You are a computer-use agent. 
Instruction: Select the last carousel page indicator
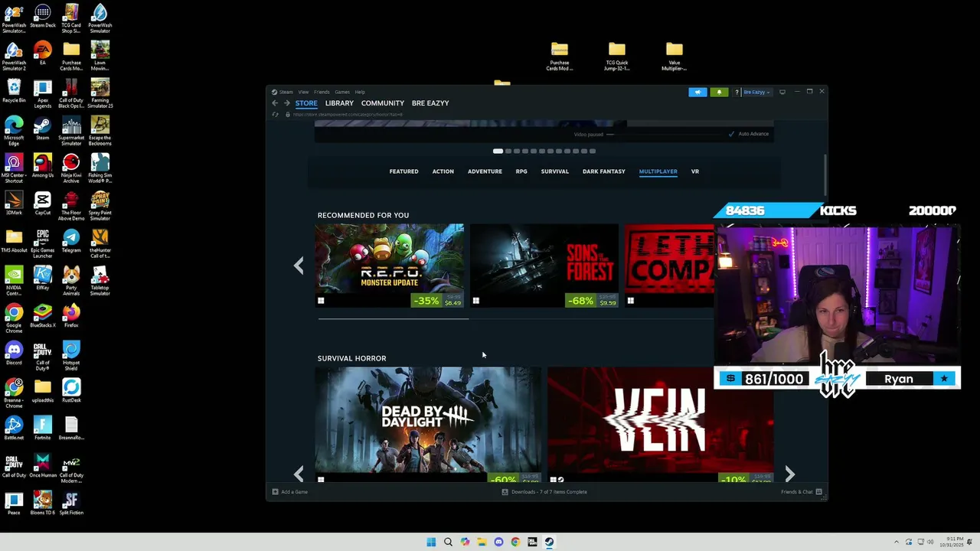(593, 151)
